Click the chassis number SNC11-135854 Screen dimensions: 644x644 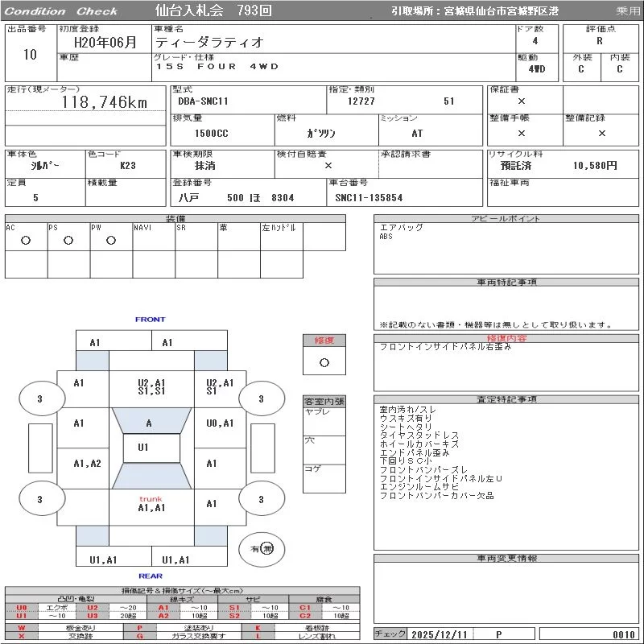[369, 197]
